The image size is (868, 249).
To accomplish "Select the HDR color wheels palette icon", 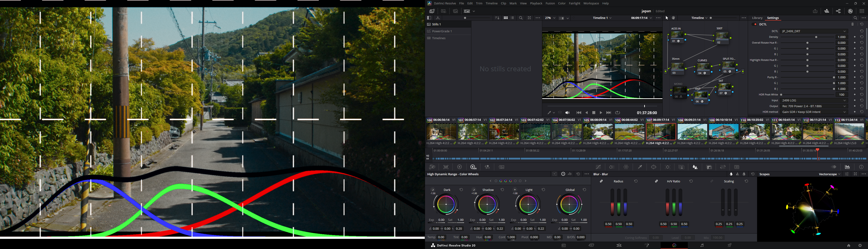I will pos(473,167).
